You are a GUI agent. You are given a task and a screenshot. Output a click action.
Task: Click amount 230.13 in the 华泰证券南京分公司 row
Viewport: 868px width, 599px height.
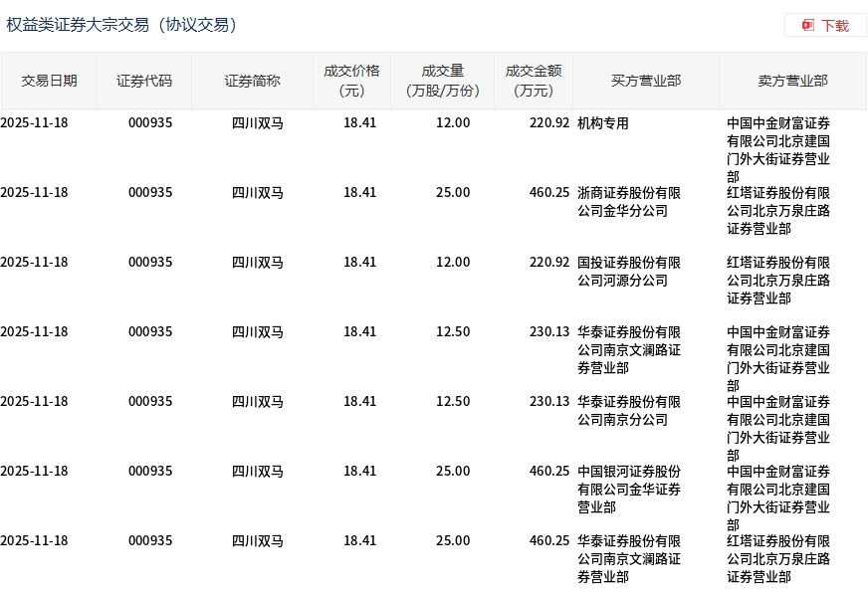point(549,401)
